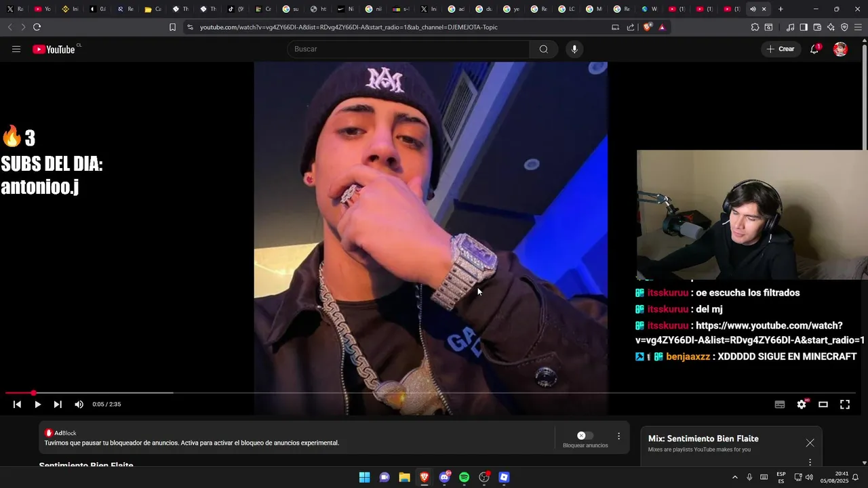Enter fullscreen mode
Screen dimensions: 868x488
tap(845, 404)
